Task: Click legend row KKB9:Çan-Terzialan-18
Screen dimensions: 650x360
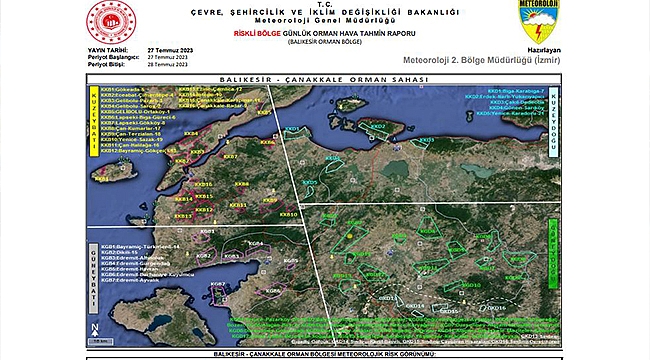Action: tap(131, 134)
